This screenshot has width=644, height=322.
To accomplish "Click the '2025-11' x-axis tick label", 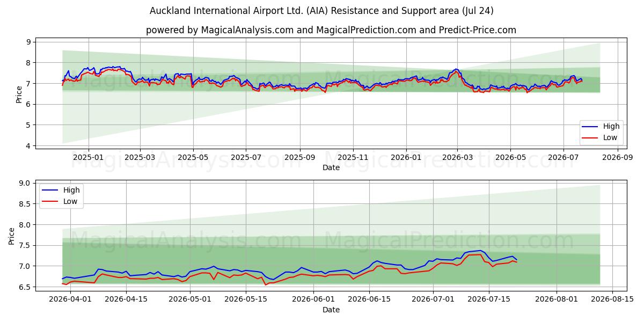I will coord(353,158).
